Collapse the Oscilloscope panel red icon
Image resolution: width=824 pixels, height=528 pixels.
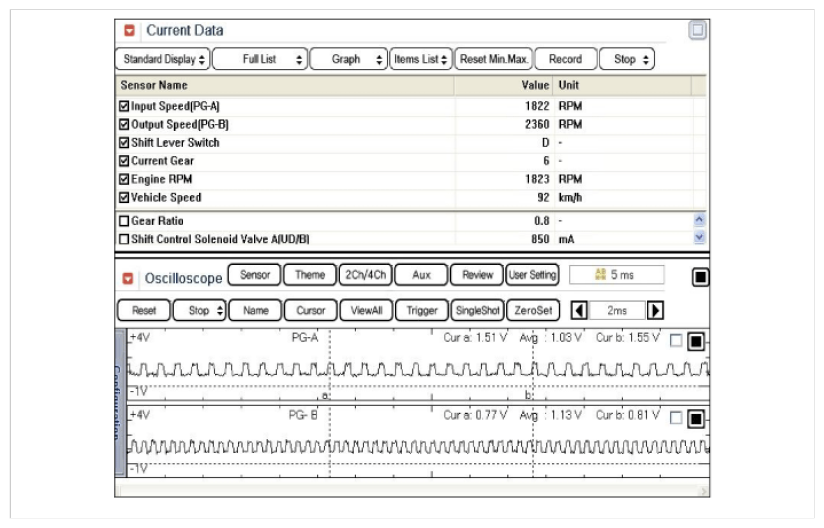point(129,278)
